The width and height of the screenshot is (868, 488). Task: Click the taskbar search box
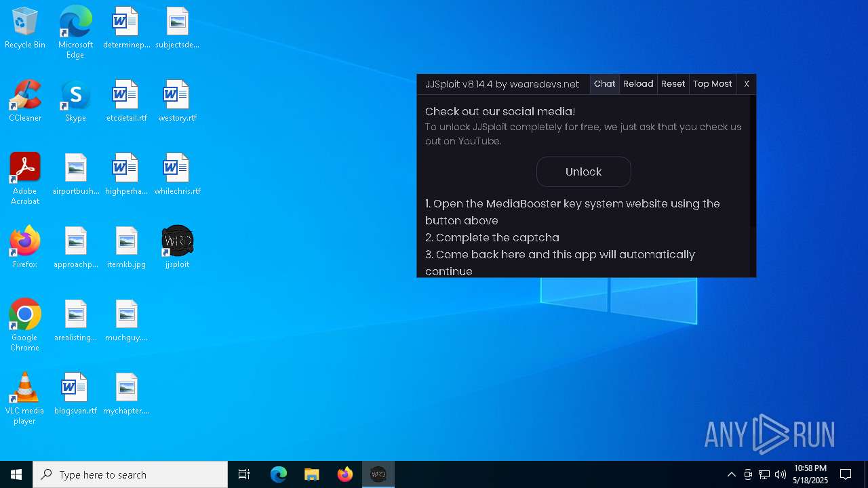pos(130,474)
